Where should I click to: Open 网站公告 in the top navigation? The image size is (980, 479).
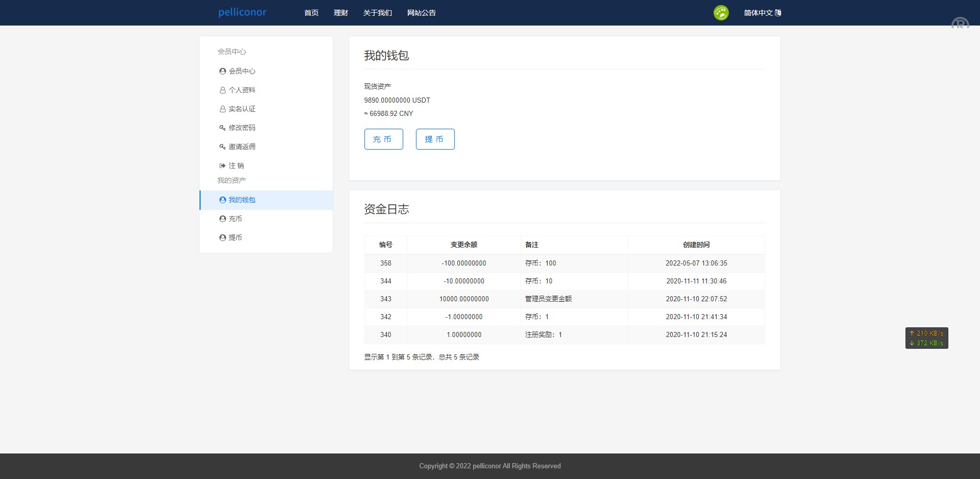(x=422, y=13)
